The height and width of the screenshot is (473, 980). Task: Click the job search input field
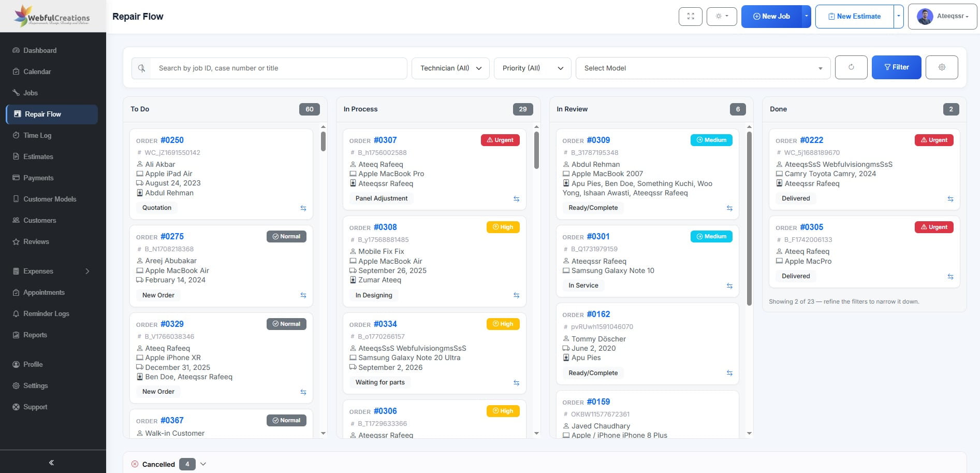pyautogui.click(x=279, y=68)
